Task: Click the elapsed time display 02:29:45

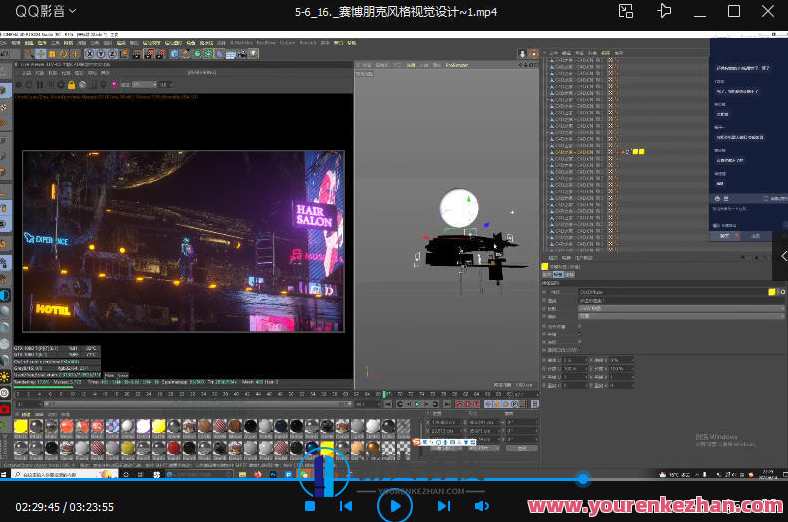Action: tap(36, 507)
